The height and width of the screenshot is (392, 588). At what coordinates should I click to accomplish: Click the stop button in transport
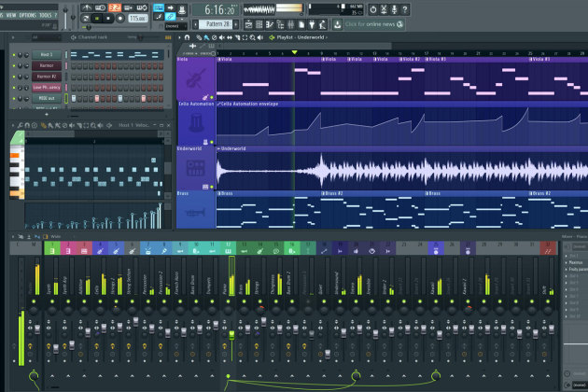tap(108, 19)
